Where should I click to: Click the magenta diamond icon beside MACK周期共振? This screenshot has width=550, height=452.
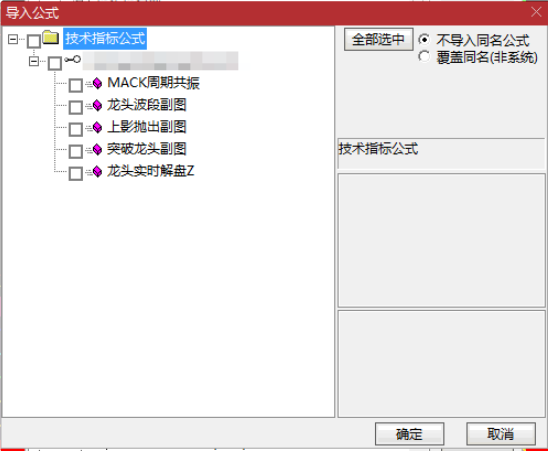pos(97,83)
